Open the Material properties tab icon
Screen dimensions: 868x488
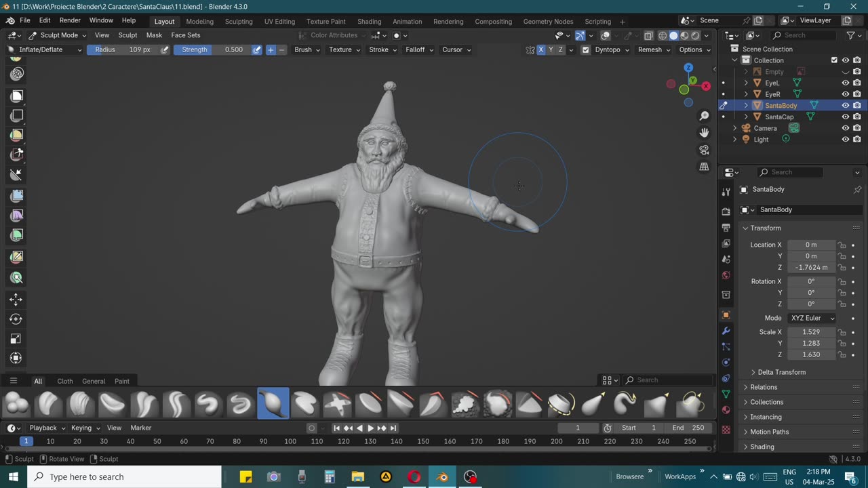coord(726,410)
